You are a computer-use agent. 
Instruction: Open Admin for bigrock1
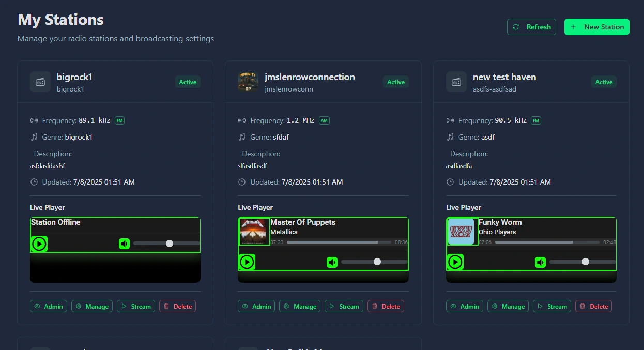tap(49, 306)
